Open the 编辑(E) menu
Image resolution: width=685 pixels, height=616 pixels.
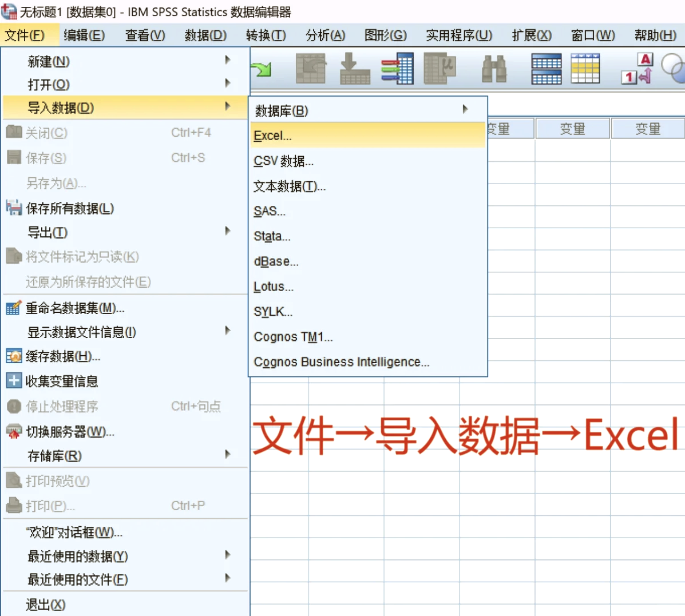tap(84, 35)
